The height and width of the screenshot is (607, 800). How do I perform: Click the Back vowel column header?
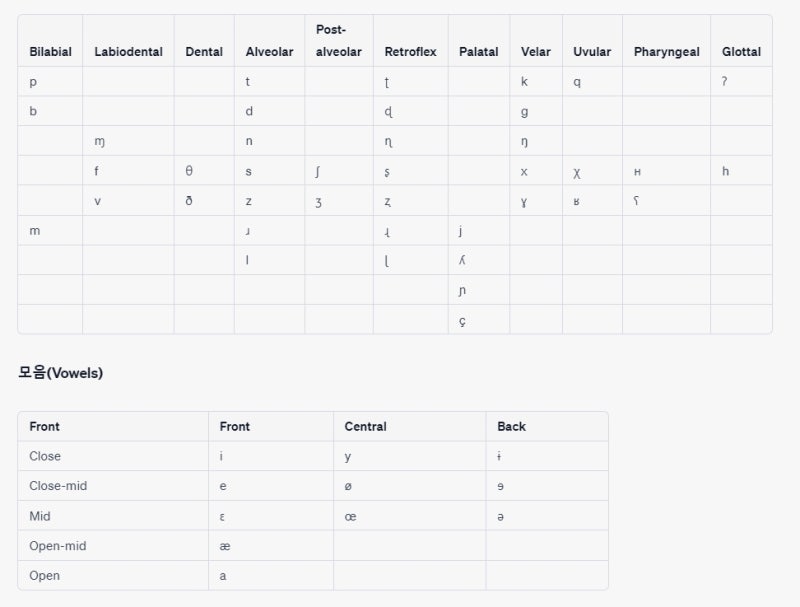point(511,426)
